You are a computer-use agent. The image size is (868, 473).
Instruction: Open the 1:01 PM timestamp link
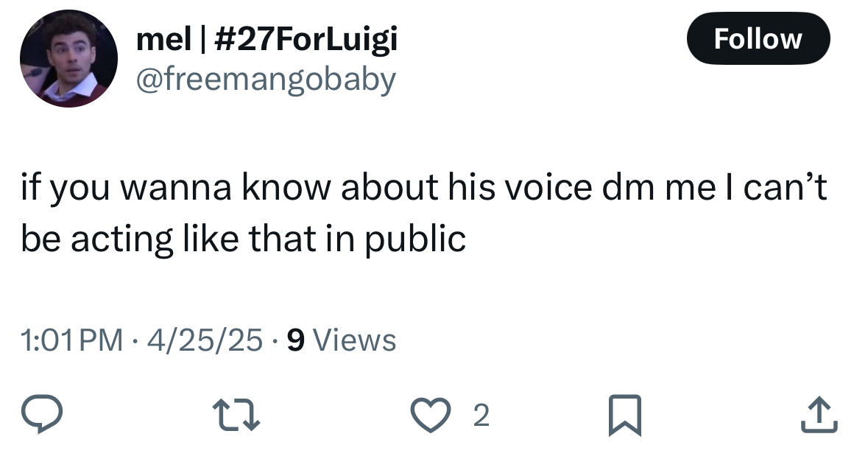pyautogui.click(x=71, y=340)
